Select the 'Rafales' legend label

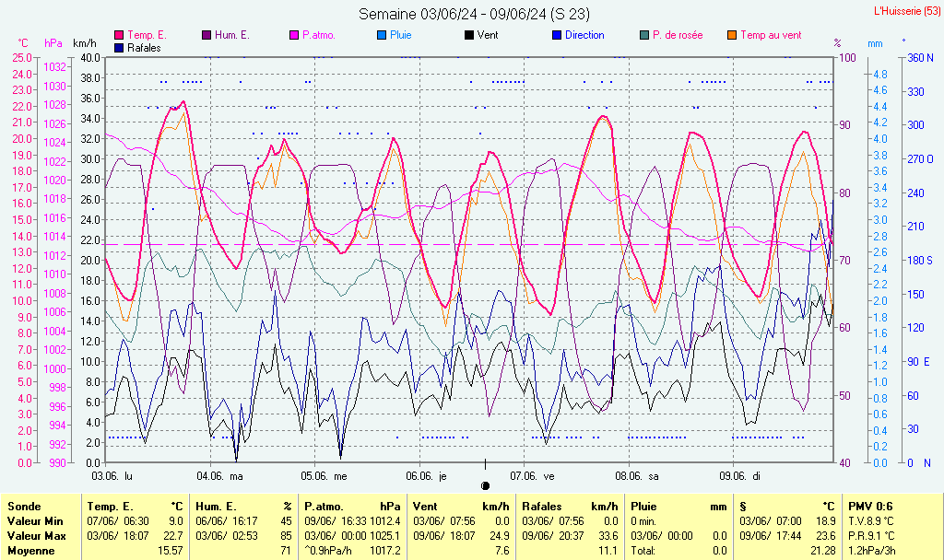click(144, 48)
